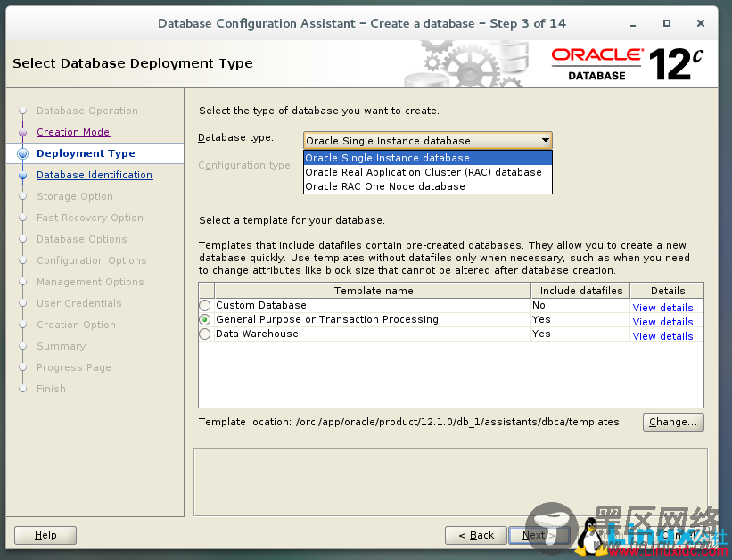732x560 pixels.
Task: Click the Details column header
Action: click(x=667, y=291)
